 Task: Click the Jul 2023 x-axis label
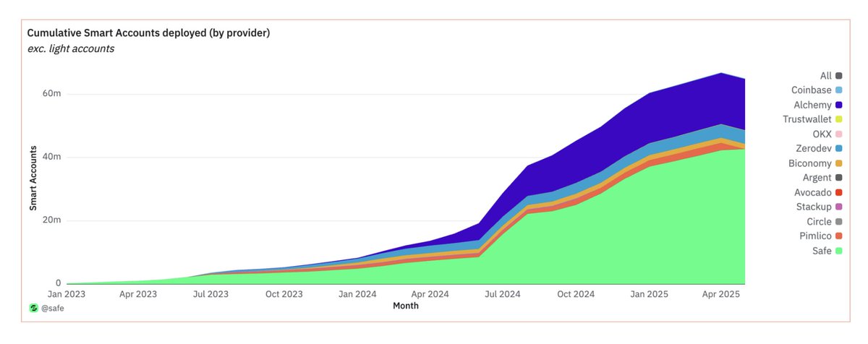click(210, 295)
